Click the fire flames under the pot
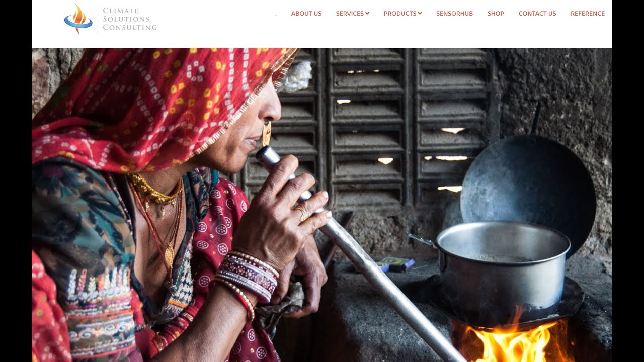Image resolution: width=644 pixels, height=362 pixels. (513, 342)
